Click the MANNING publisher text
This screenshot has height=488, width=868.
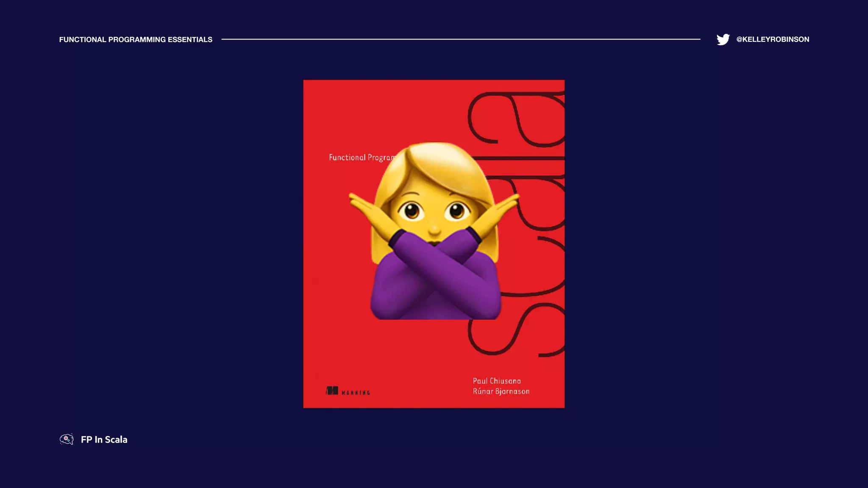pyautogui.click(x=356, y=393)
